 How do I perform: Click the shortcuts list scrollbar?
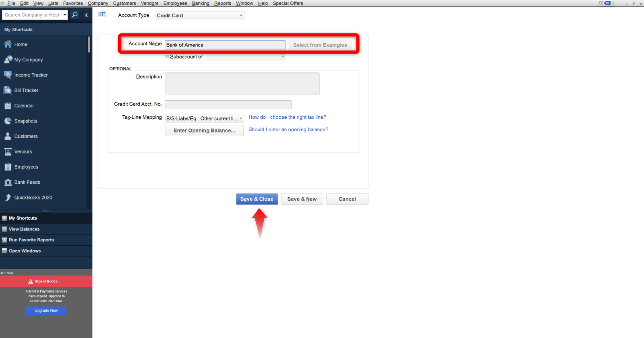(x=89, y=44)
